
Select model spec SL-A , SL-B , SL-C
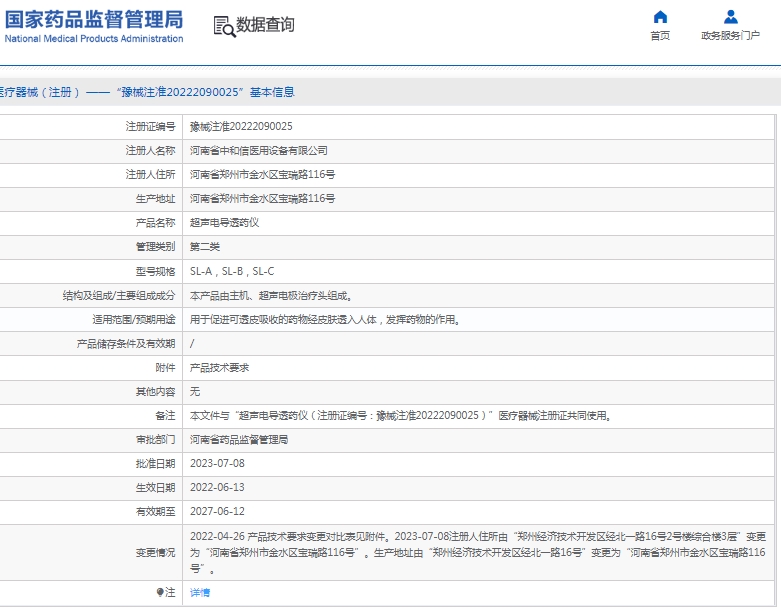(x=232, y=271)
